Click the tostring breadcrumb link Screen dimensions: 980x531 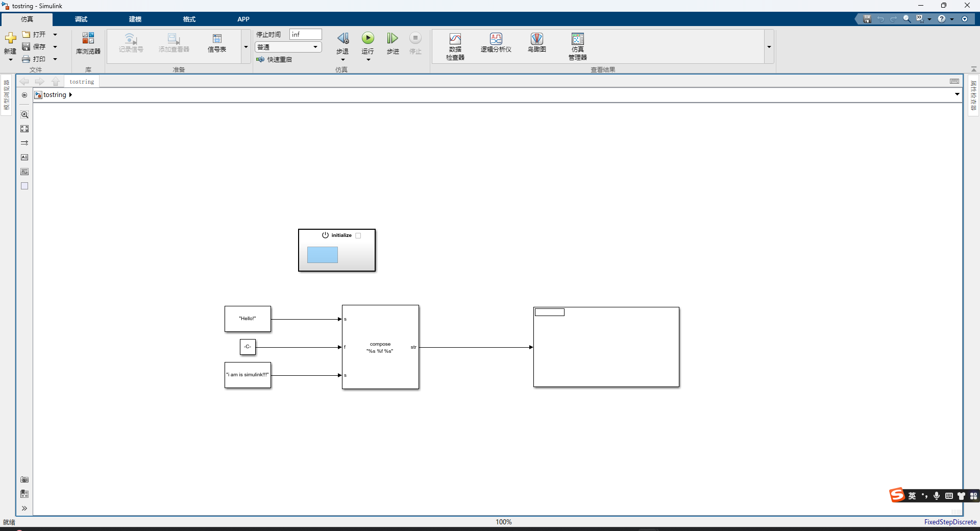point(55,95)
